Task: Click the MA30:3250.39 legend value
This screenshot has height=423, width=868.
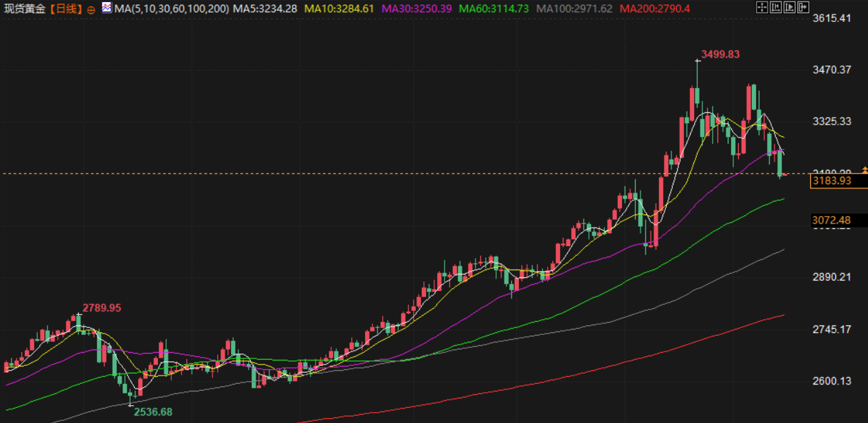Action: [418, 8]
